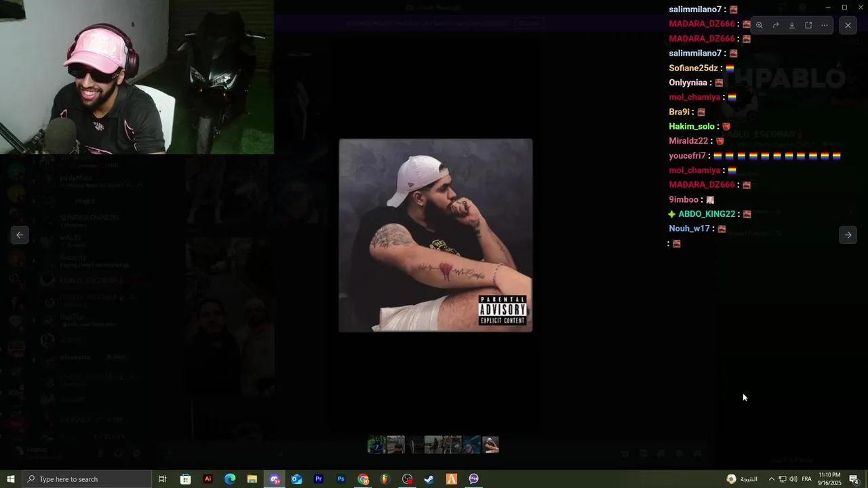Open image in browser icon
This screenshot has height=488, width=868.
pyautogui.click(x=808, y=25)
